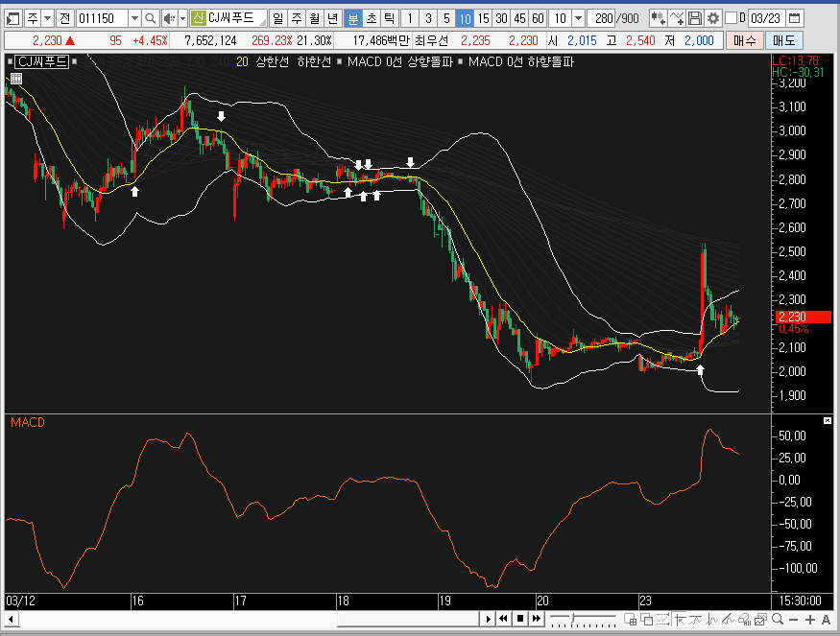
Task: Zoom in with the plus icon
Action: [x=810, y=620]
